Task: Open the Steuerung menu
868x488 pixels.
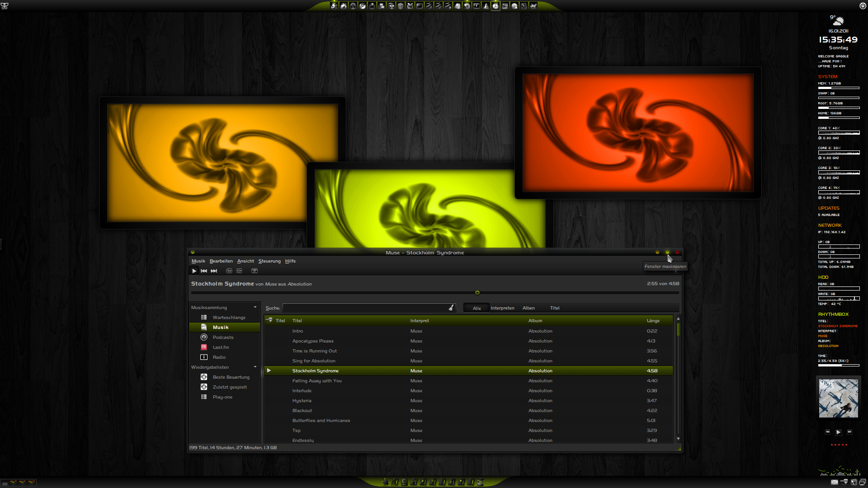Action: pos(269,261)
